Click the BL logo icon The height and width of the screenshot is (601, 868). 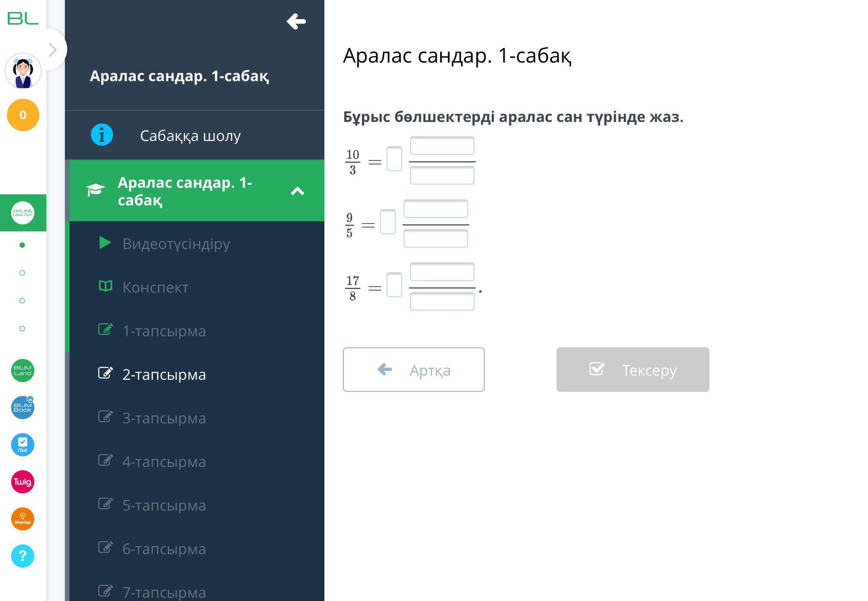23,19
